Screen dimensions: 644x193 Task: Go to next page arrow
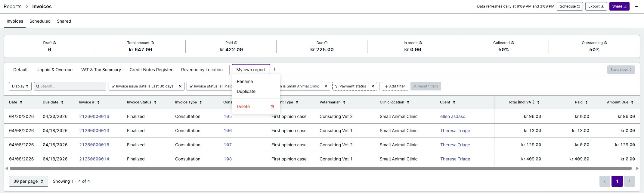pos(630,181)
